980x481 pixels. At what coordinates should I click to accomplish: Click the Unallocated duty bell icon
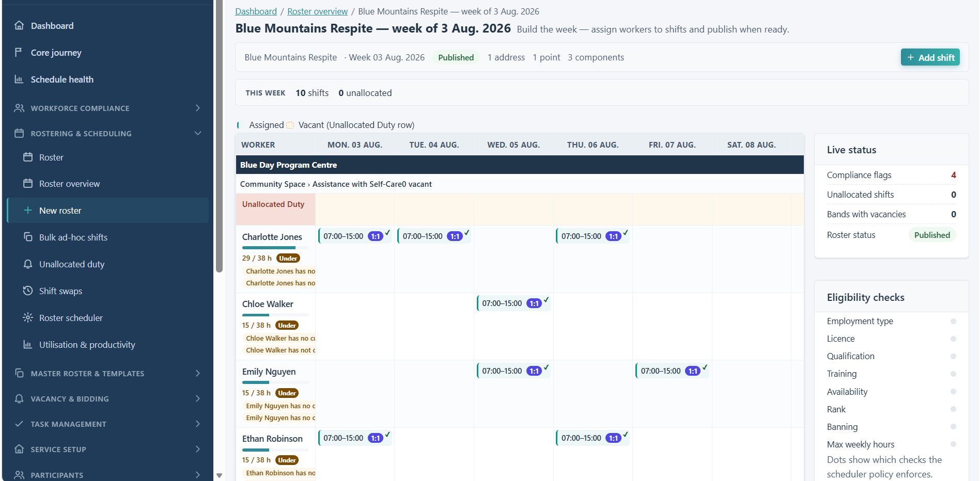[x=28, y=264]
